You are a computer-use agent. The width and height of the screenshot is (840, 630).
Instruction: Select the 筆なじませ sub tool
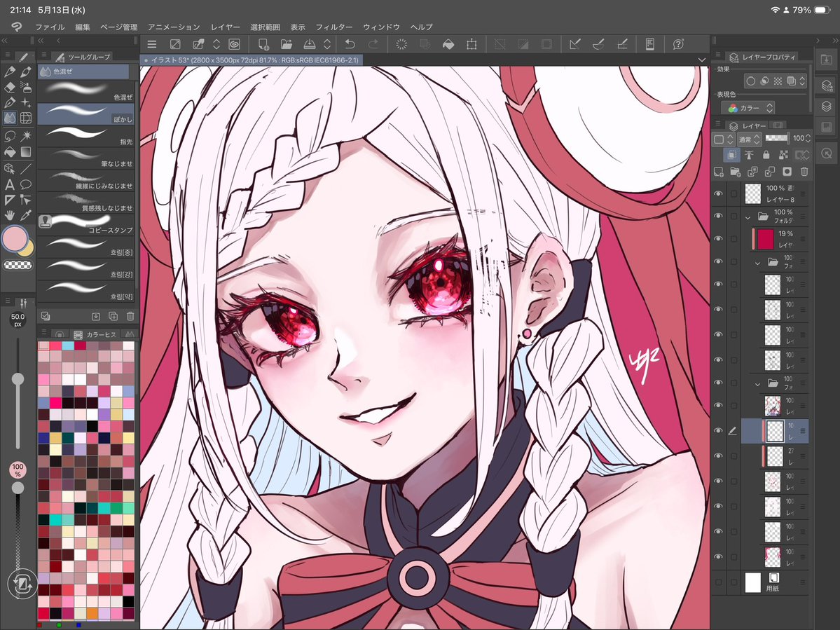(85, 158)
